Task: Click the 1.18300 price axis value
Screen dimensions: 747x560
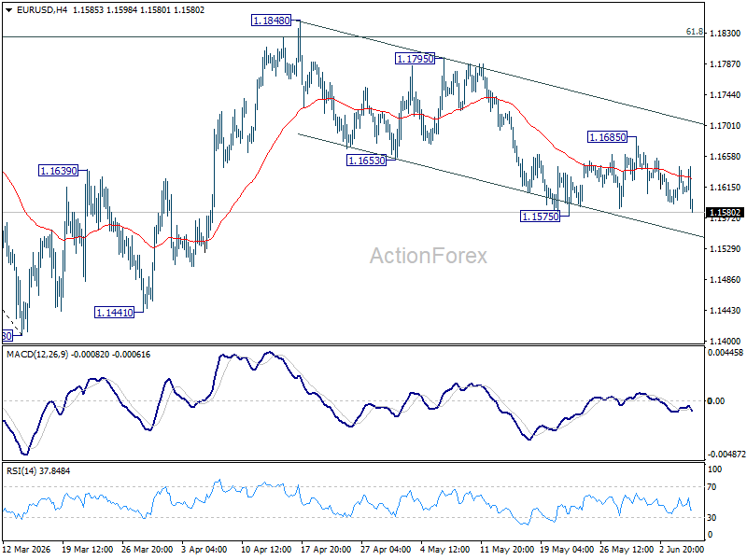Action: pyautogui.click(x=726, y=34)
